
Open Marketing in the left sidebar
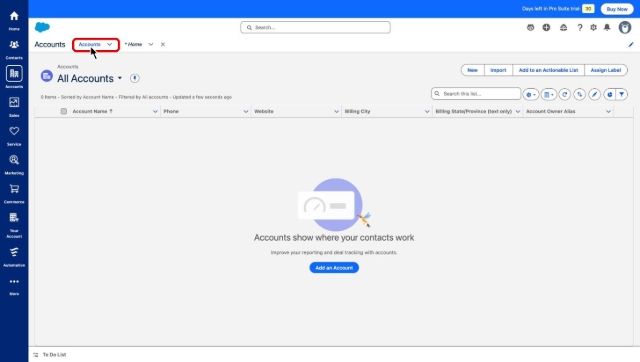pos(14,164)
